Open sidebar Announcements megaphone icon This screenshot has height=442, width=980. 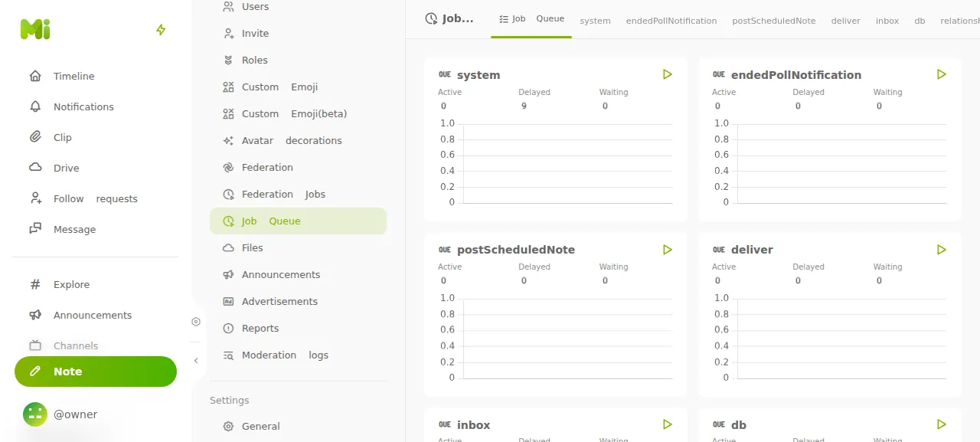[x=35, y=315]
